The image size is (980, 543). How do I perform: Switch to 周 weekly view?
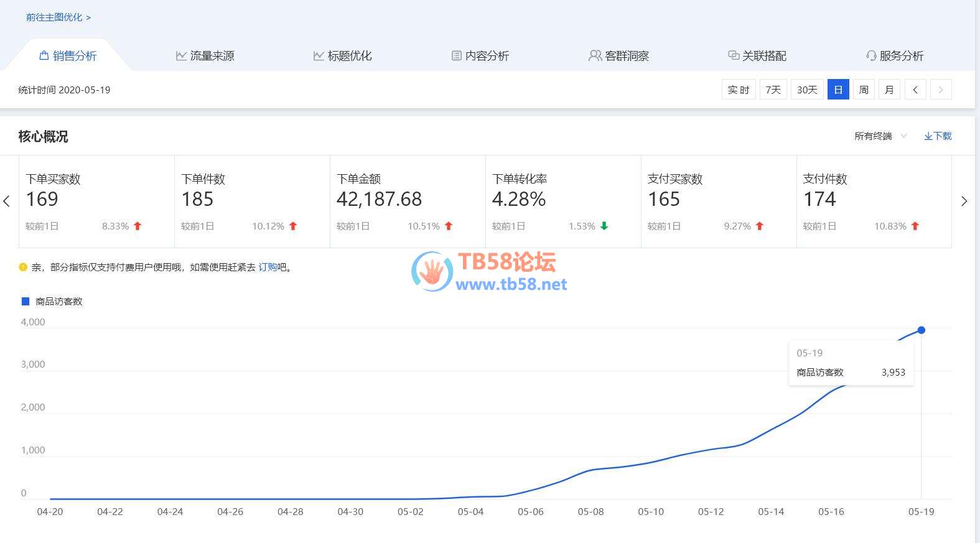click(864, 90)
